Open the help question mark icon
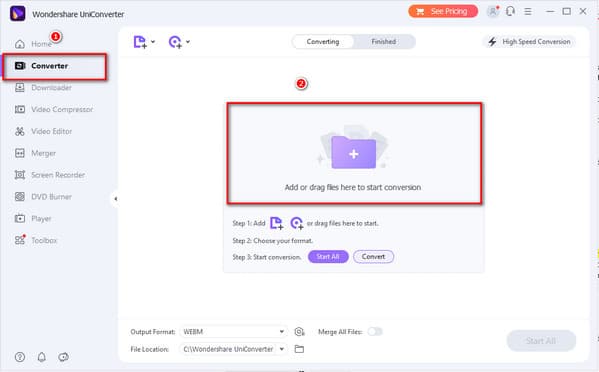 point(20,357)
